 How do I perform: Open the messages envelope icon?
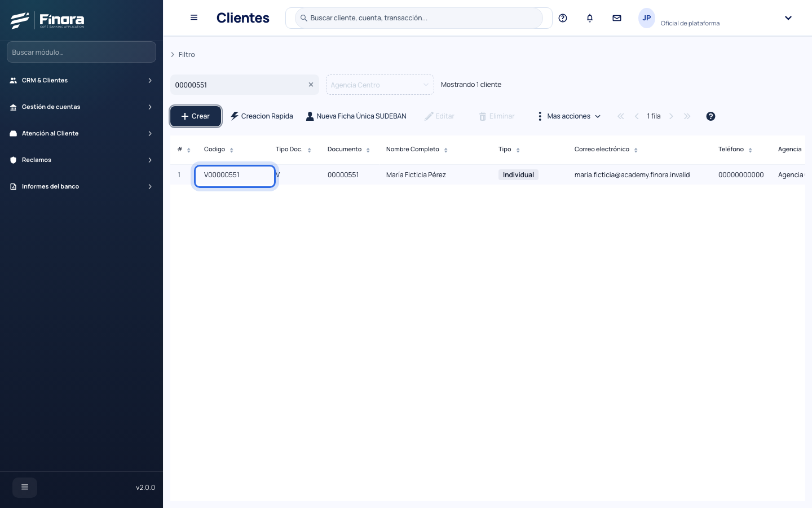pos(617,18)
